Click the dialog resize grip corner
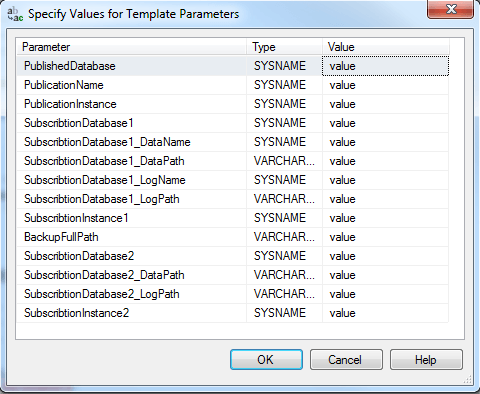Viewport: 480px width, 394px height. coord(468,379)
